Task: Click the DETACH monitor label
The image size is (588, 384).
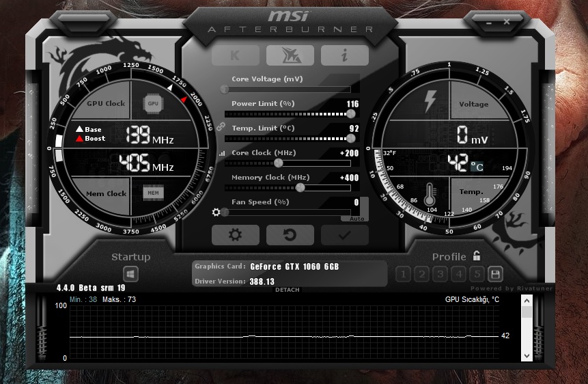Action: click(x=288, y=290)
